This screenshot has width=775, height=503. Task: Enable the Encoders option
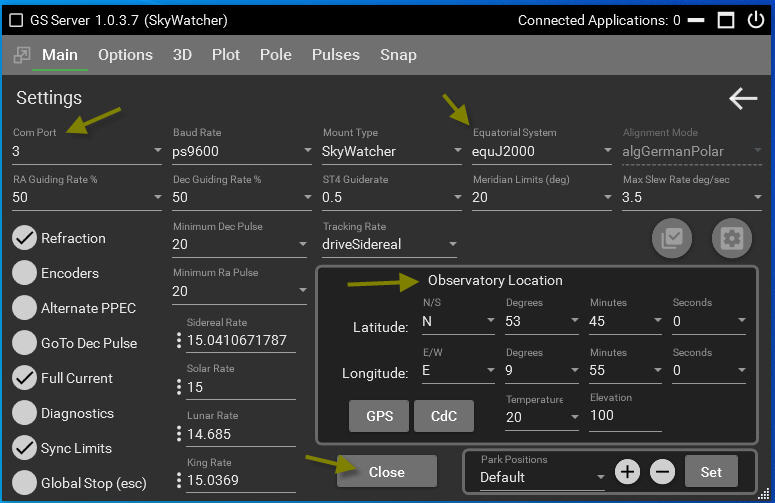click(x=25, y=273)
